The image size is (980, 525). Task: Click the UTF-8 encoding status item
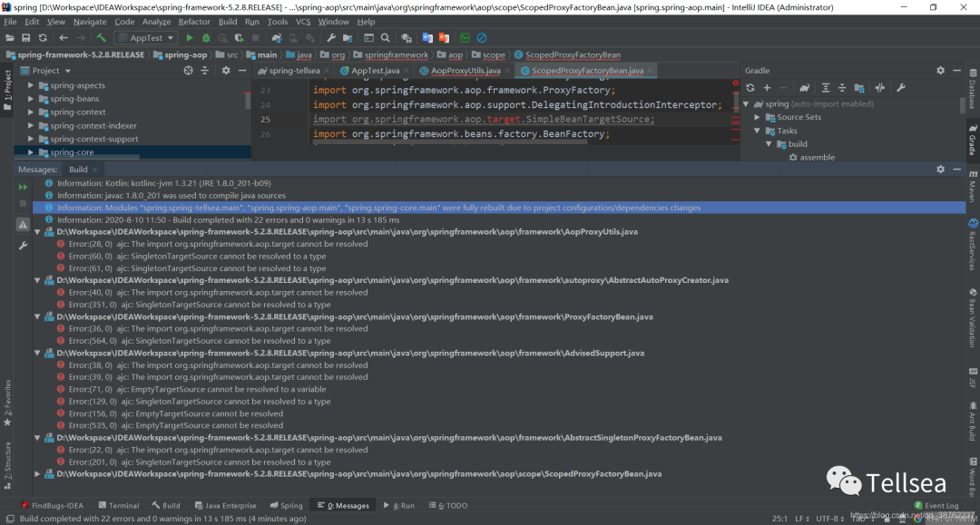(x=830, y=519)
